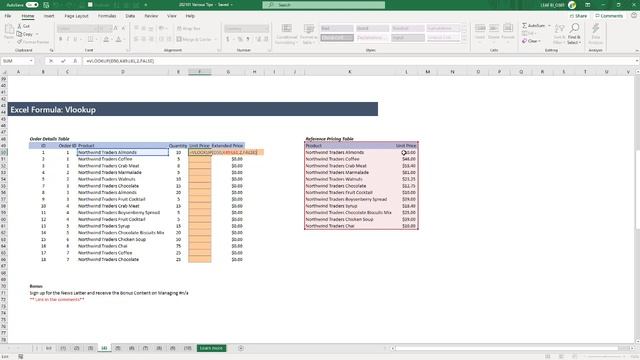This screenshot has width=640, height=360.
Task: Open the Name Box dropdown arrow
Action: point(31,61)
